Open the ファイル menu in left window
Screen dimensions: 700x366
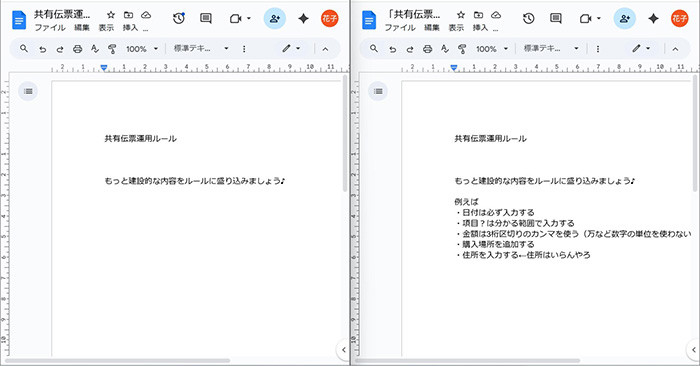point(50,28)
